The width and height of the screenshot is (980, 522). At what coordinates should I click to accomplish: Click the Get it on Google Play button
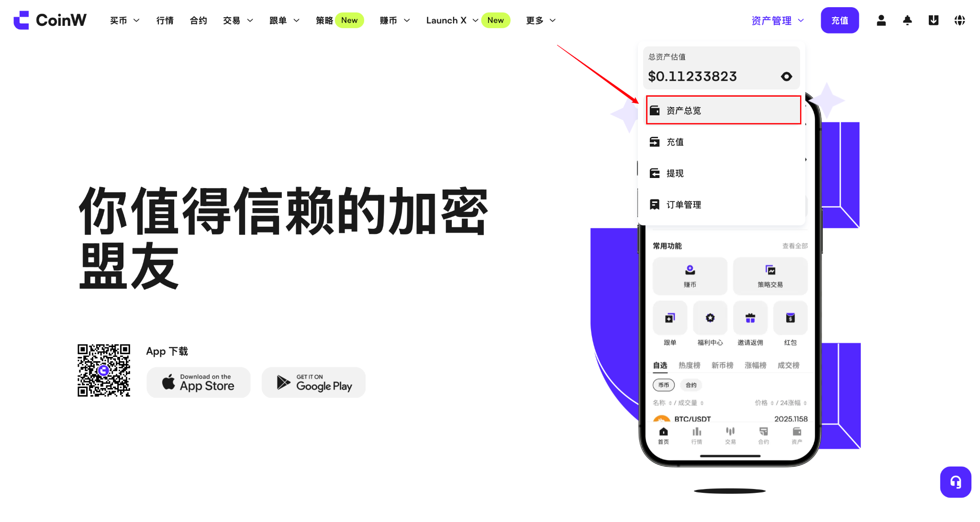[x=313, y=382]
